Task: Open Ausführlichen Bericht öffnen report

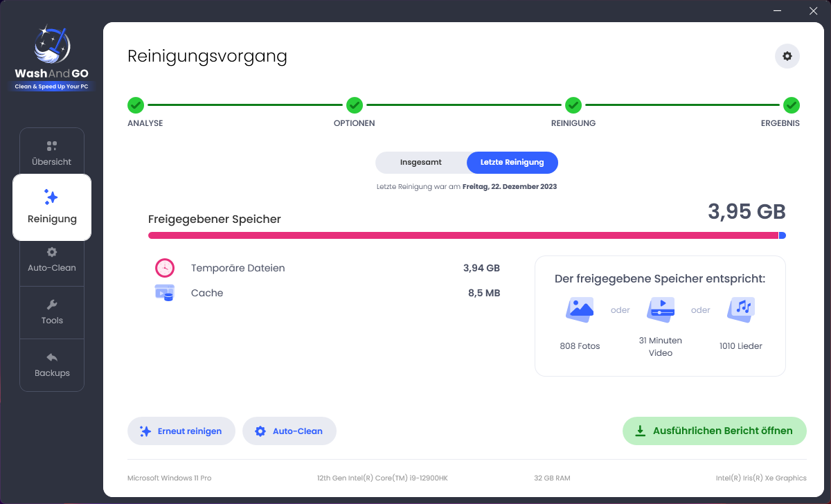Action: coord(715,431)
